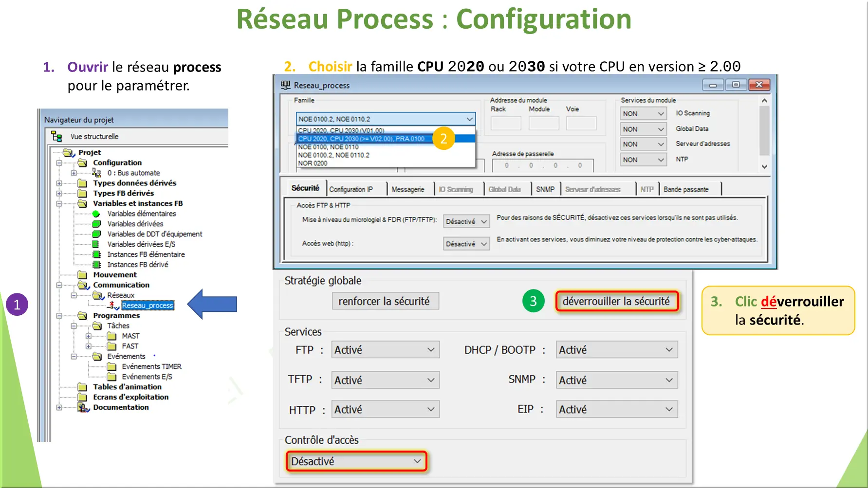Expand the Types FB dérivés node

click(x=59, y=193)
